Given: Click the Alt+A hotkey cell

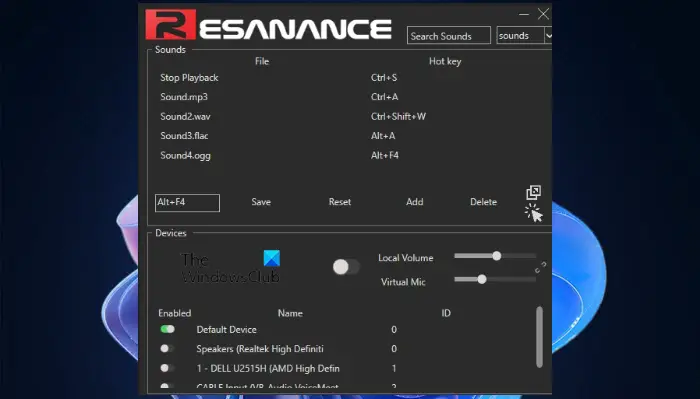Looking at the screenshot, I should 383,136.
